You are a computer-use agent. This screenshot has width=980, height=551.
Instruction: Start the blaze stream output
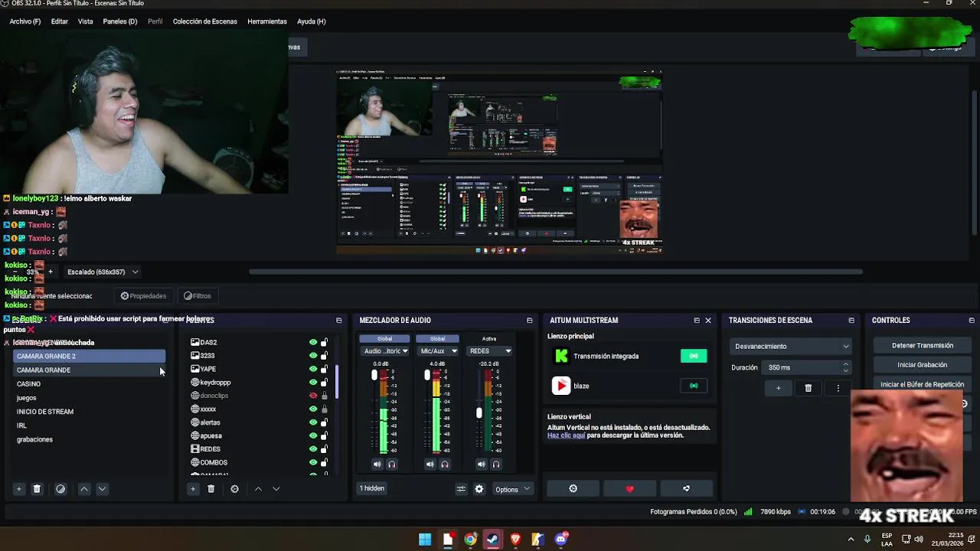pos(694,386)
